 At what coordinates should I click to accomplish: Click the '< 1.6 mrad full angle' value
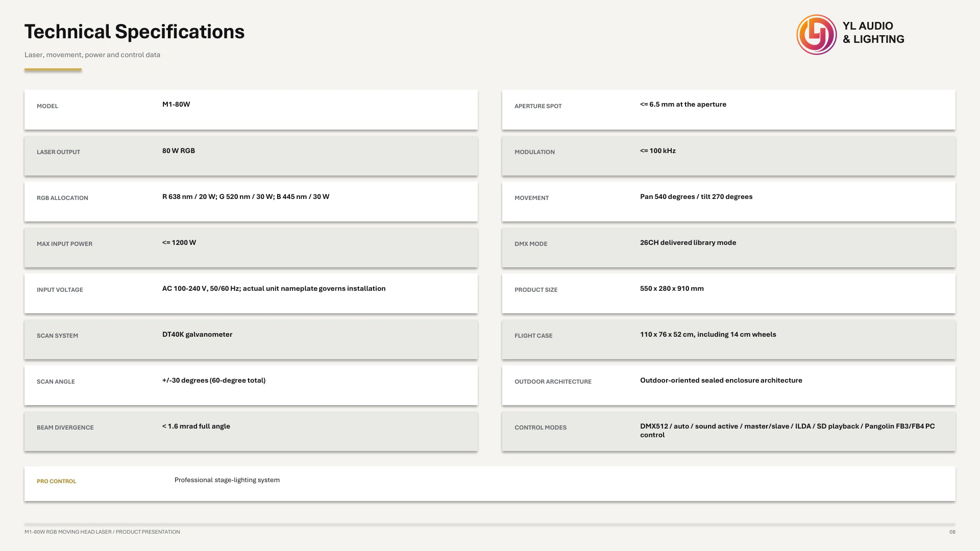[196, 426]
